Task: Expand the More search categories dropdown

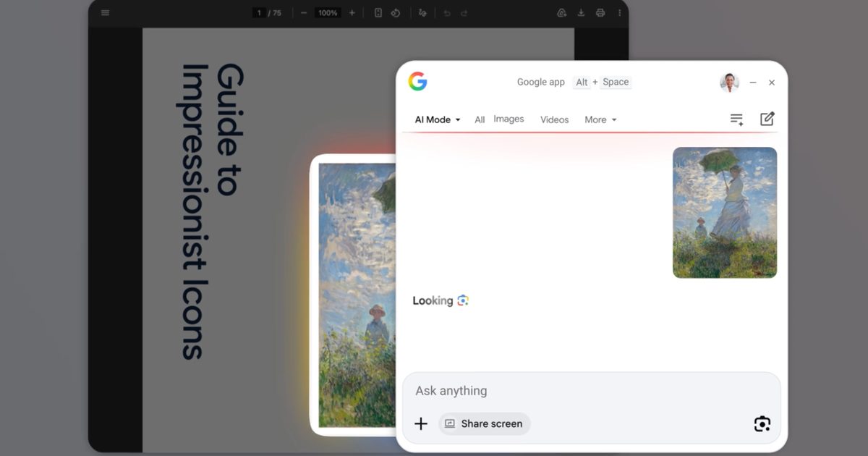Action: (x=600, y=119)
